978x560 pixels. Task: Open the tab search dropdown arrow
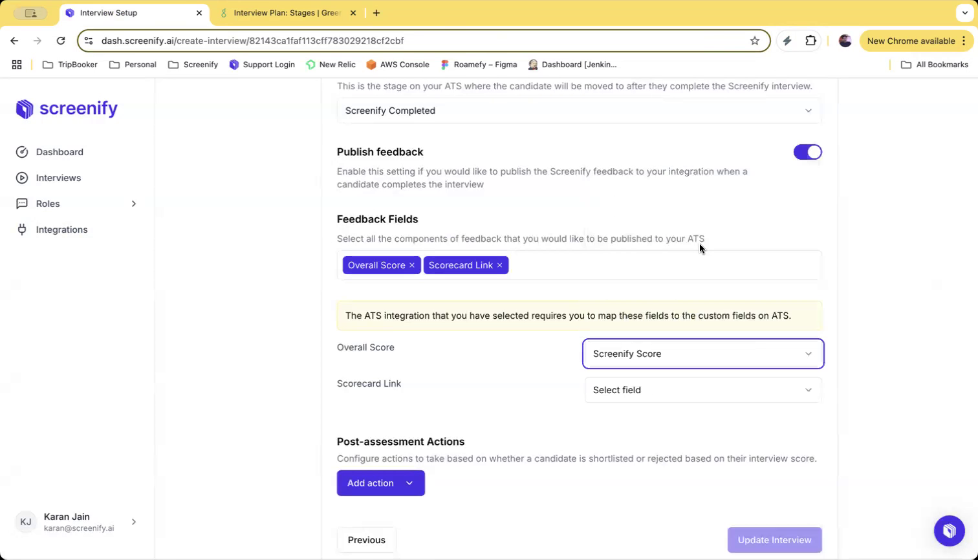tap(964, 13)
